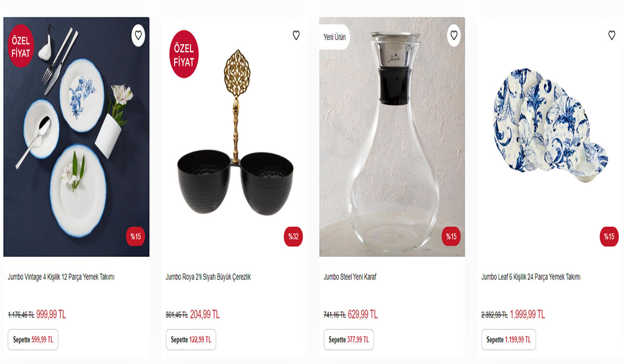The image size is (624, 364).
Task: Click Yeni Ürün label on carafe
Action: 334,37
